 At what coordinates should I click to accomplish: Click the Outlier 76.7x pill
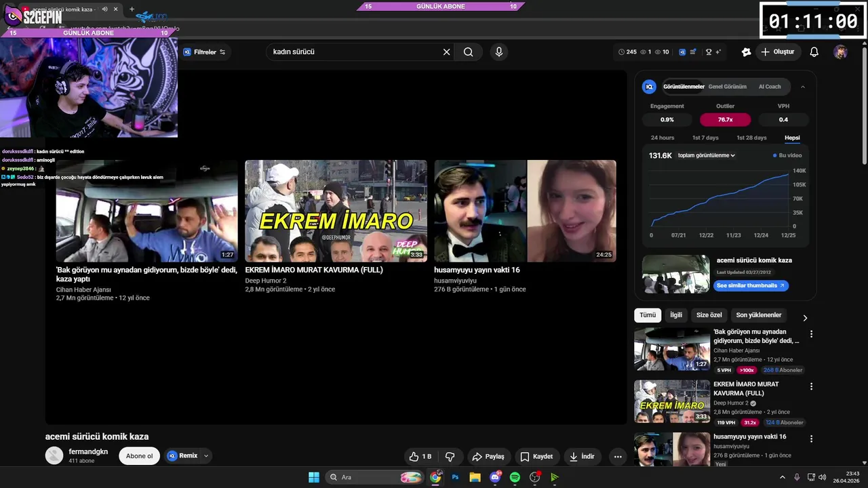[x=725, y=119]
